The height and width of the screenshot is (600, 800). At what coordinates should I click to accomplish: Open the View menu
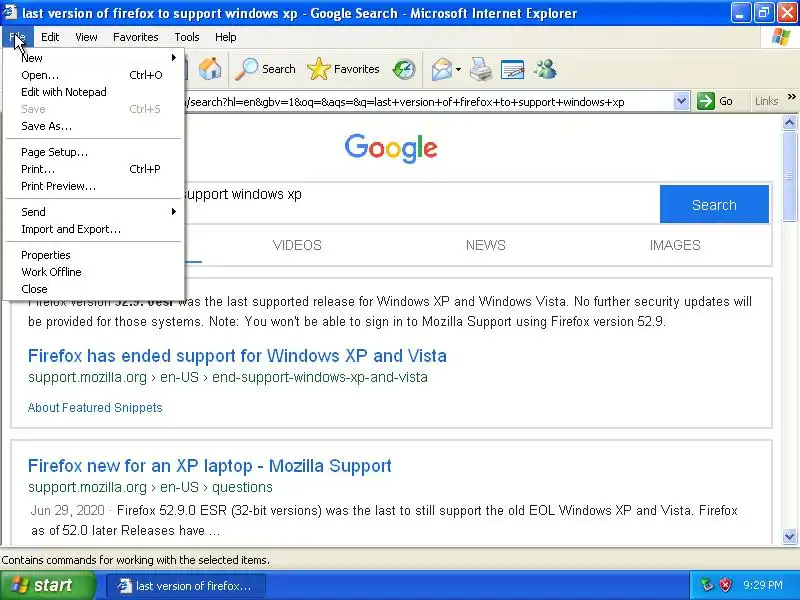[x=86, y=37]
